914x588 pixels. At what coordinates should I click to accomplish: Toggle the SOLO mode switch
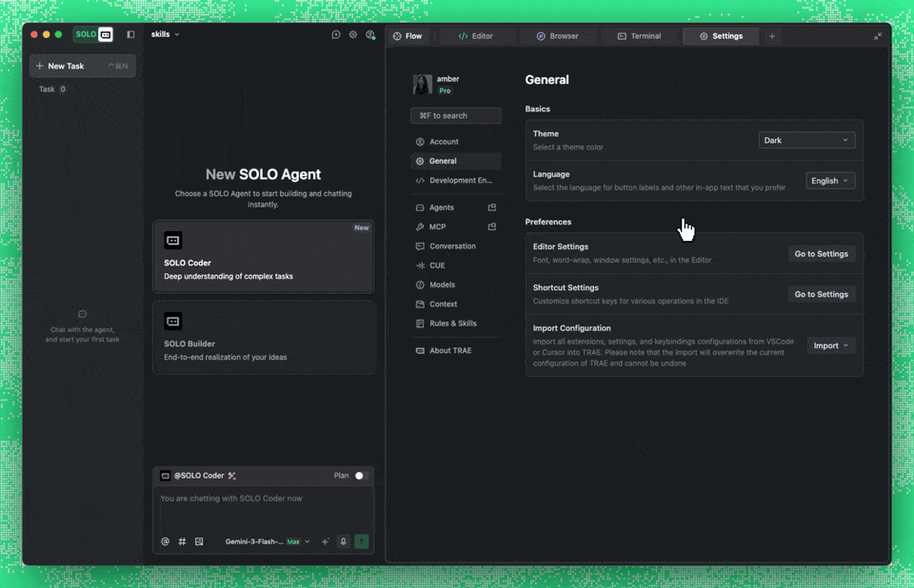tap(93, 34)
